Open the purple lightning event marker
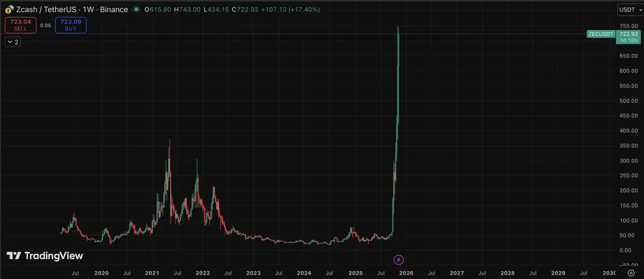Screen dimensions: 644x279 399,260
